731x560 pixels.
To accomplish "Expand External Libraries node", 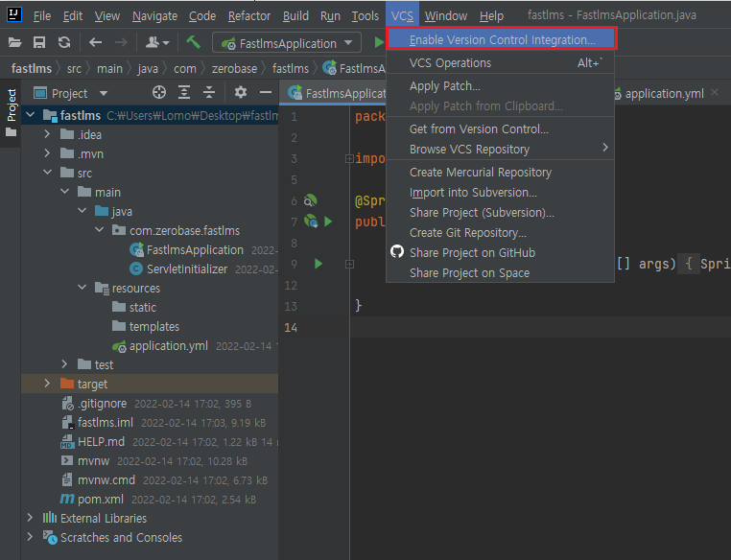I will [30, 518].
